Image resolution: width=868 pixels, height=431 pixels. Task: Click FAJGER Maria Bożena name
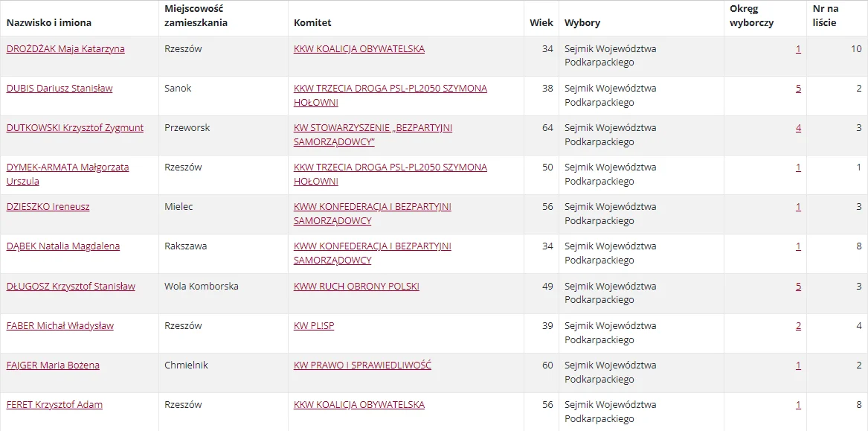pos(53,365)
